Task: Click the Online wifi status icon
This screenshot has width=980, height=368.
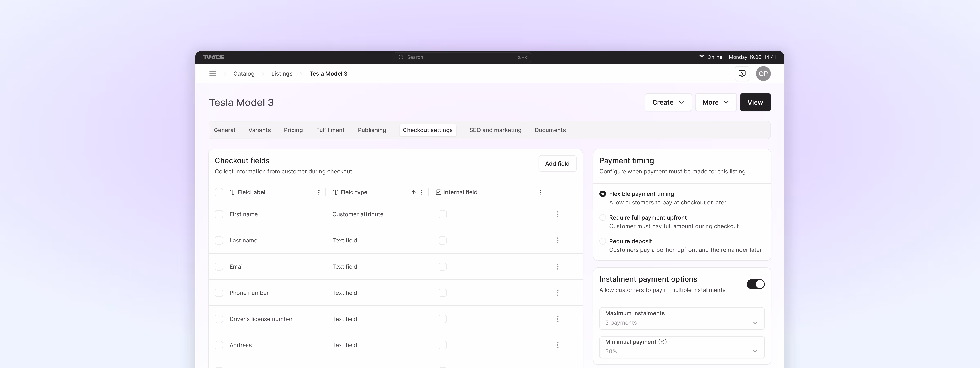Action: (702, 57)
